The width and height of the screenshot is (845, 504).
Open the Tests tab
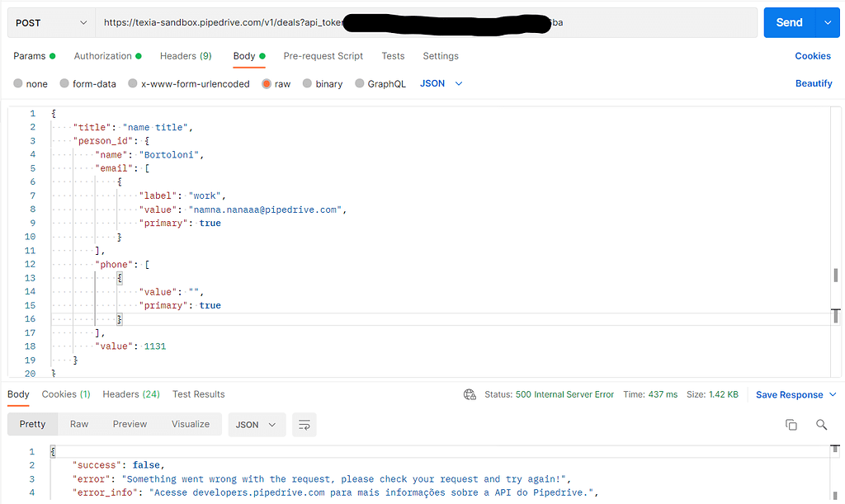pos(393,56)
